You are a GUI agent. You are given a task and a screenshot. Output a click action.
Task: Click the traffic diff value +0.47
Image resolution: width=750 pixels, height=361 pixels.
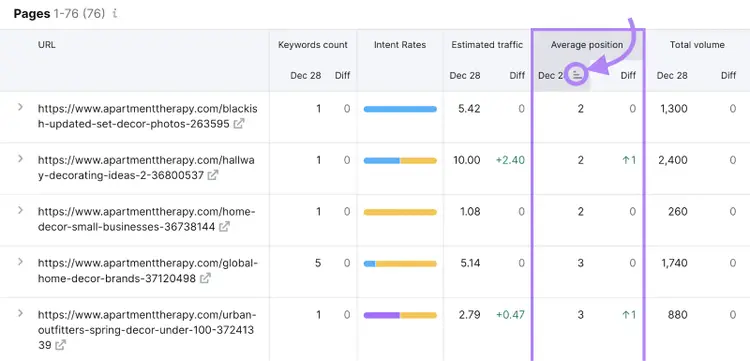510,315
